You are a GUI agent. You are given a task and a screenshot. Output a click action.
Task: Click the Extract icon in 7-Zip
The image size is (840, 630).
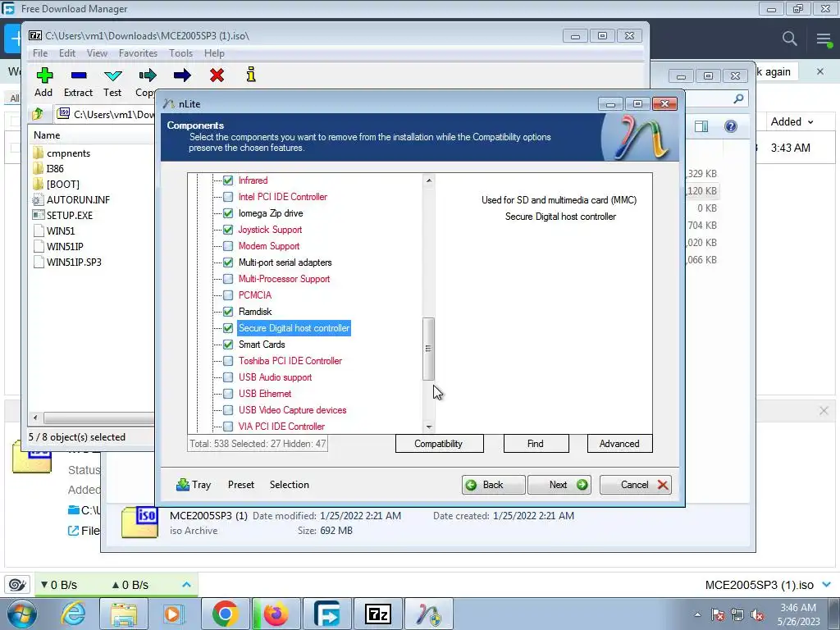79,75
